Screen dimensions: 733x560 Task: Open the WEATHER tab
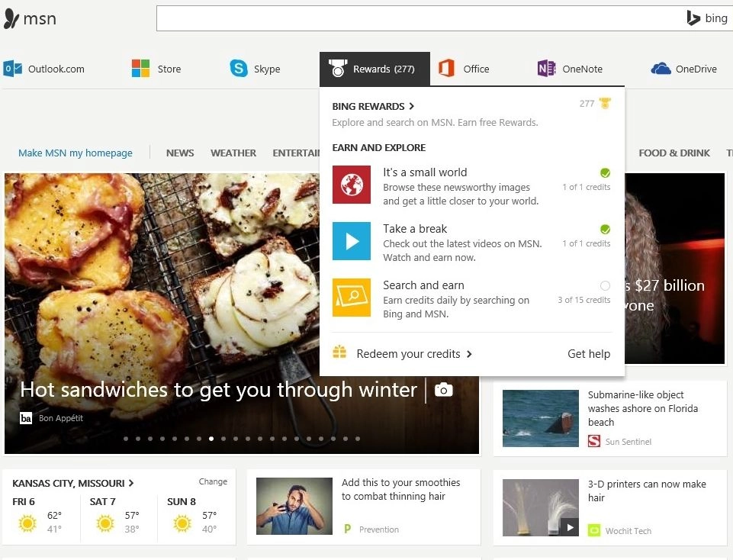pyautogui.click(x=233, y=153)
